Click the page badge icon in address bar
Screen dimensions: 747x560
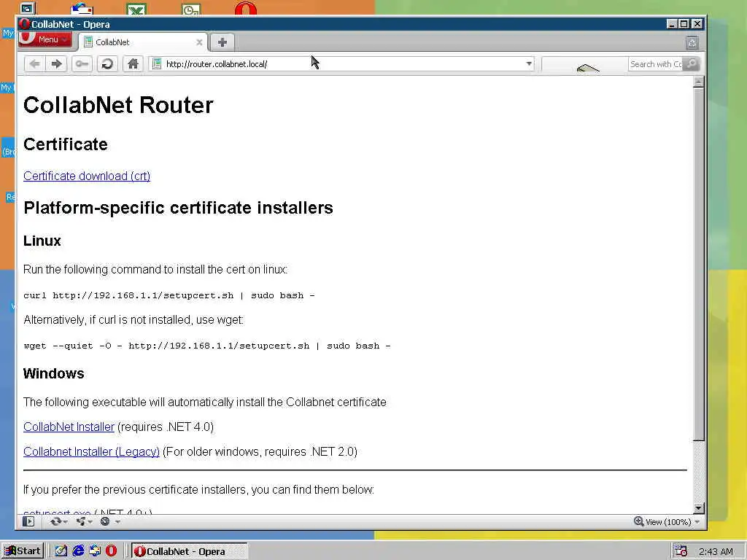coord(157,64)
